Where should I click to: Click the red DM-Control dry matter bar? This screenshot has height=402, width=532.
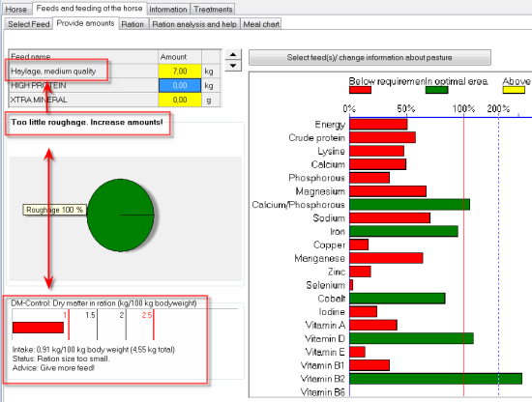pos(38,328)
